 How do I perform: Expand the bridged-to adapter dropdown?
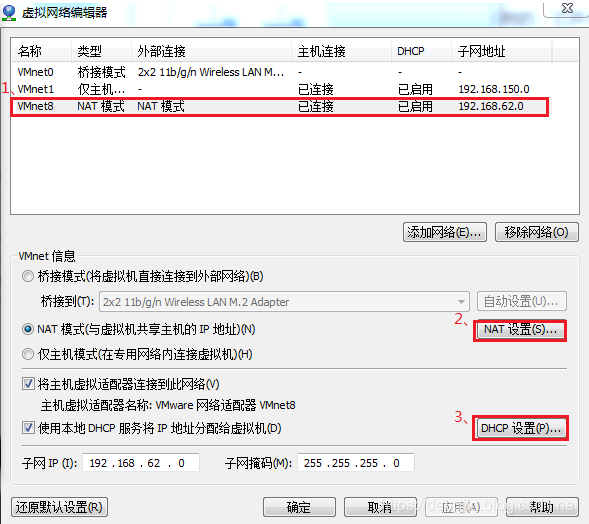point(461,302)
